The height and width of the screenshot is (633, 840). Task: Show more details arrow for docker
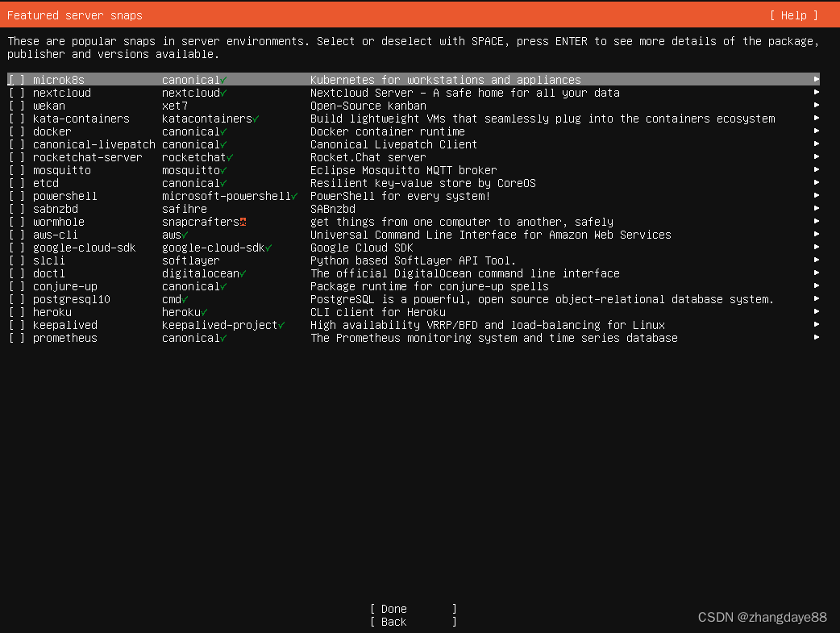817,131
